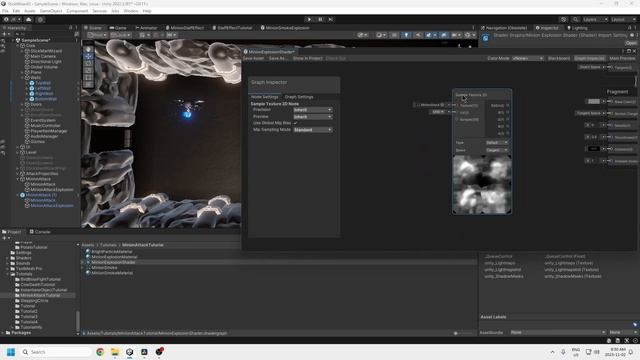The width and height of the screenshot is (640, 360).
Task: Toggle the scene audio icon
Action: [418, 35]
